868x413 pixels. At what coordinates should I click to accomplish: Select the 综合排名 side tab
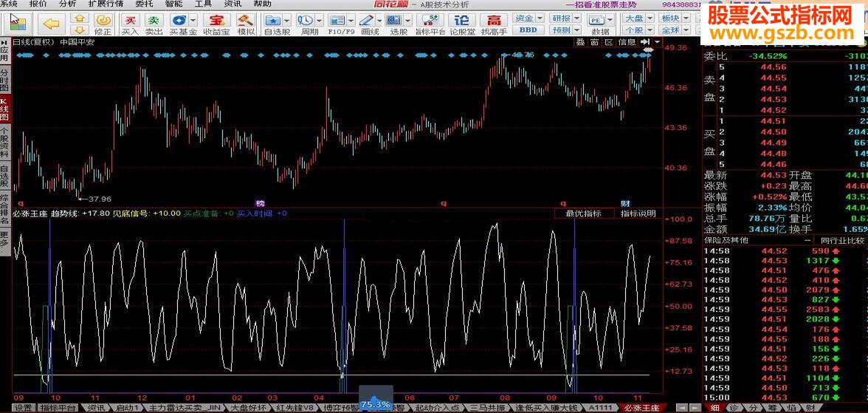(4, 210)
